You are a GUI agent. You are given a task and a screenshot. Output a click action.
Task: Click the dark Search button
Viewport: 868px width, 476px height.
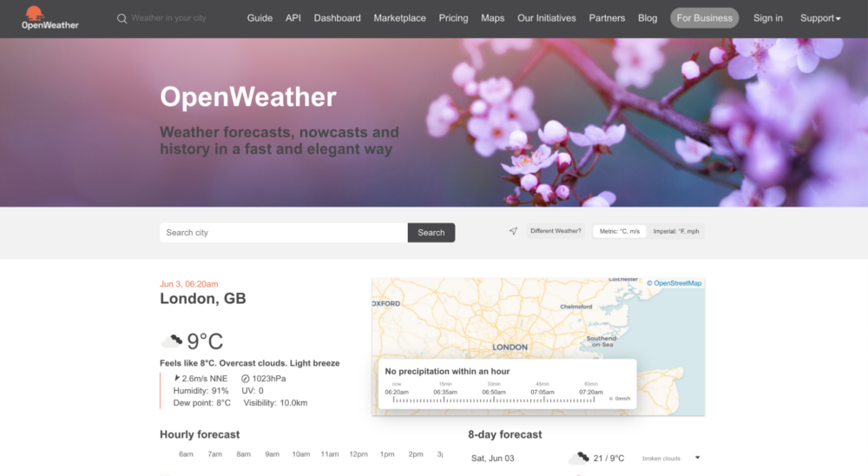[x=431, y=233]
